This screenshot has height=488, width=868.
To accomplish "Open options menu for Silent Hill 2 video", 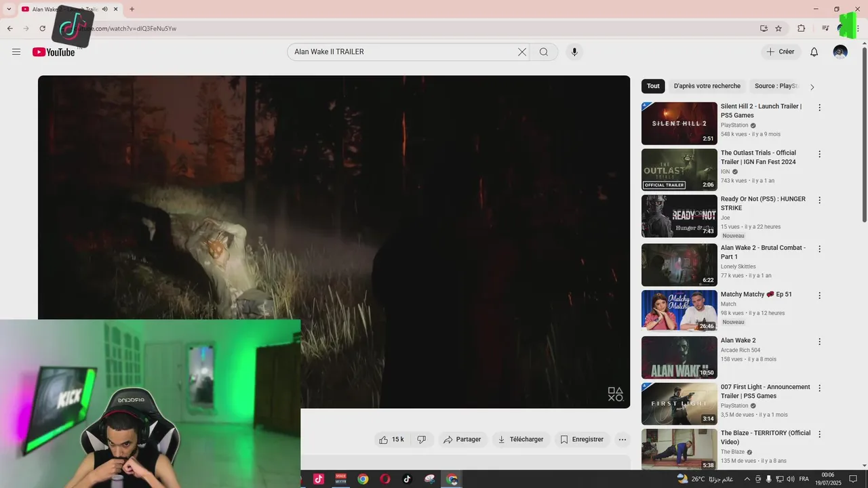I will pos(819,108).
